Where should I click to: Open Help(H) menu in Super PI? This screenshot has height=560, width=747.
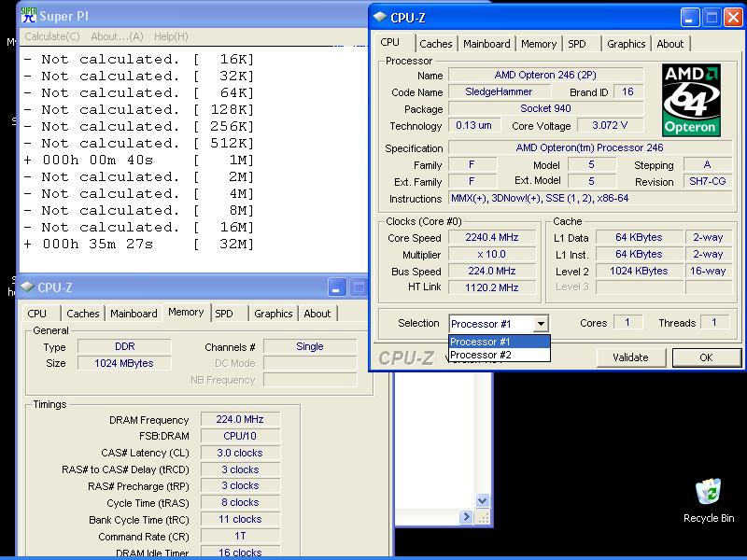(x=171, y=36)
